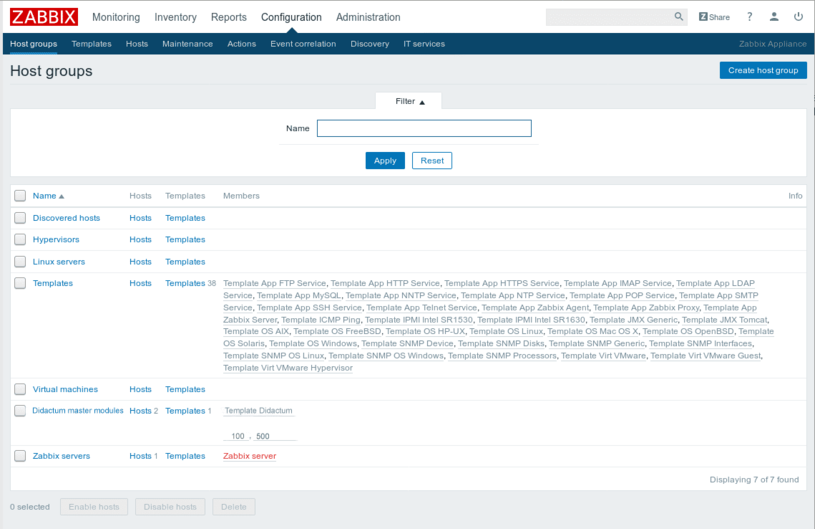Viewport: 815px width, 529px height.
Task: Open the Template Didactum member link
Action: click(x=258, y=411)
